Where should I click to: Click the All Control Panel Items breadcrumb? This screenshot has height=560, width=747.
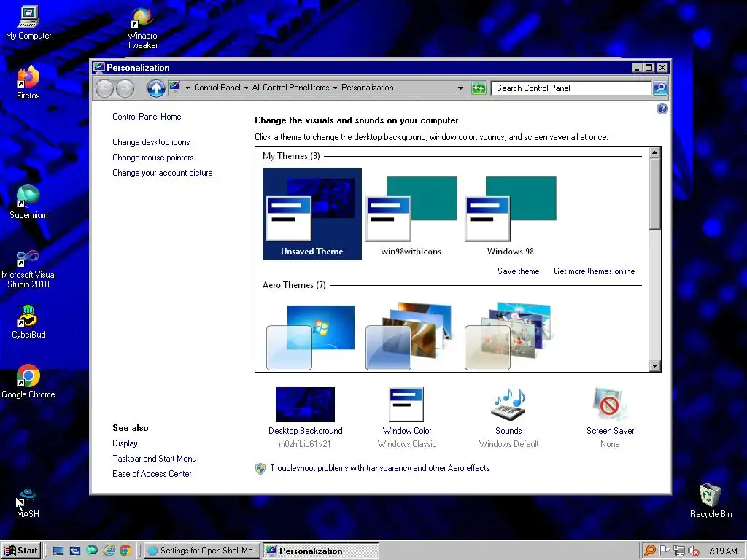(x=290, y=87)
